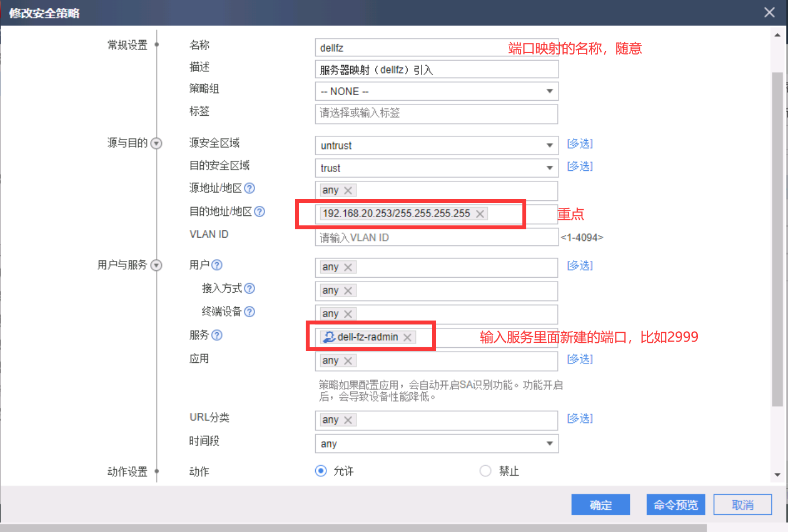
Task: Click the vertical scrollbar of the dialog
Action: (x=777, y=239)
